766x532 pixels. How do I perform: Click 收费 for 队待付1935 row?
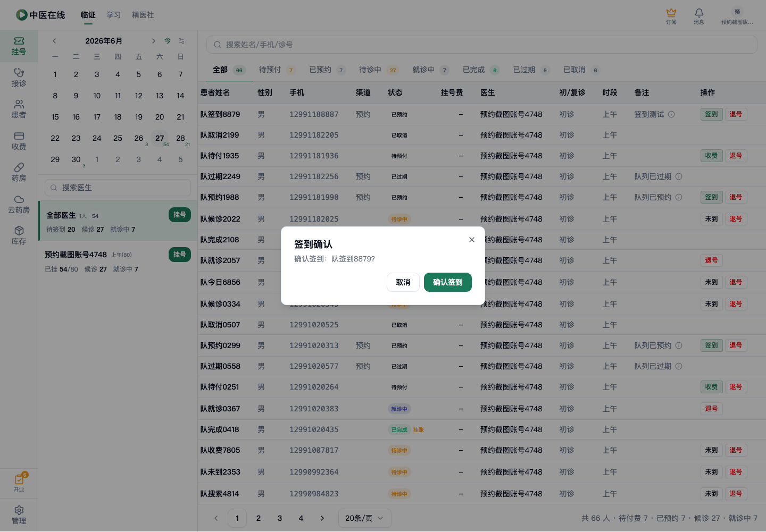(x=711, y=156)
